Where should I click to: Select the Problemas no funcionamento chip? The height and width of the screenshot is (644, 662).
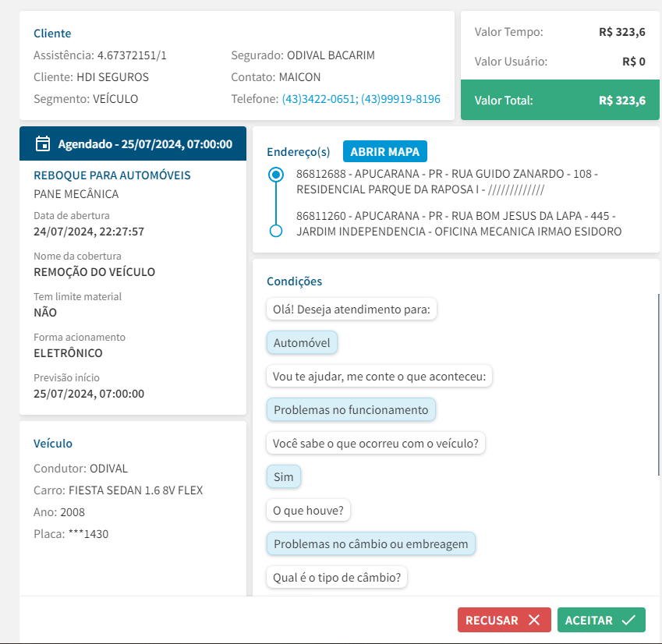(351, 409)
